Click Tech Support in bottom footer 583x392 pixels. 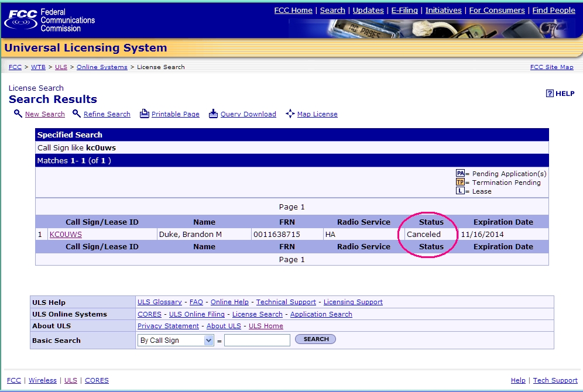pyautogui.click(x=555, y=380)
